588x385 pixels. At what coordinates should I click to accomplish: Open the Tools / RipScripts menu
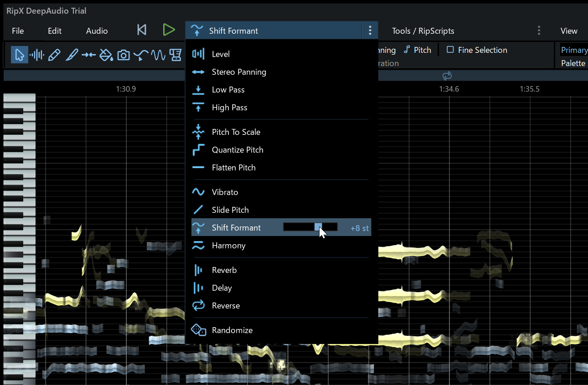tap(423, 31)
